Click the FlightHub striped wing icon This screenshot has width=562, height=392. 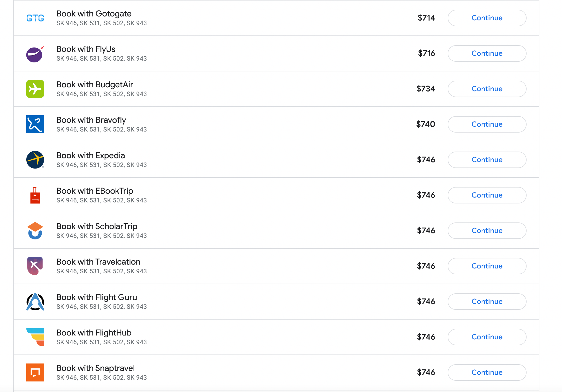(x=36, y=337)
